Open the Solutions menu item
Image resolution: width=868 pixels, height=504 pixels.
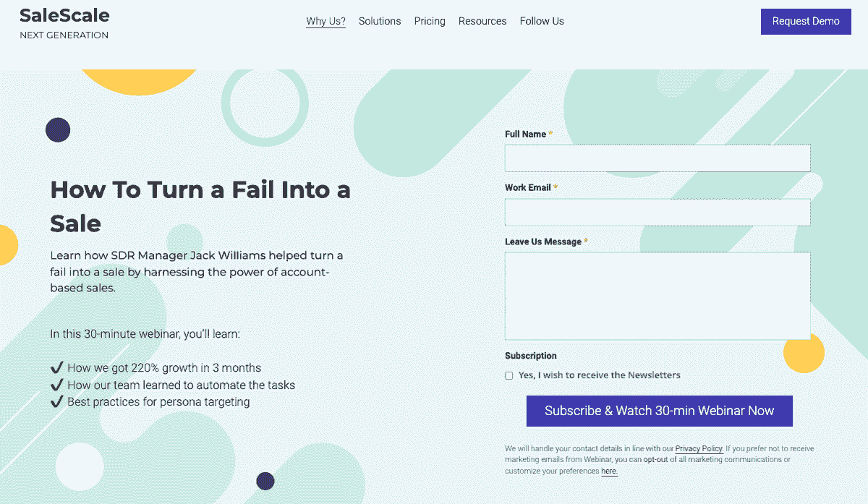tap(380, 21)
